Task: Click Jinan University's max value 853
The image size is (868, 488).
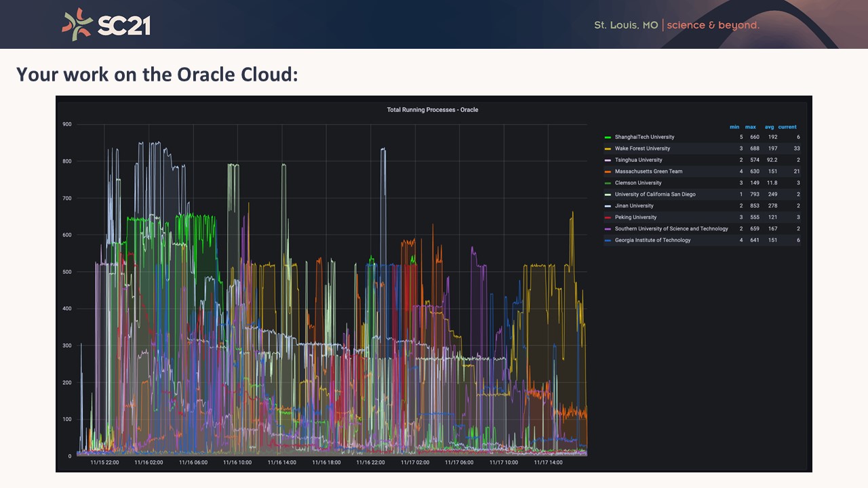Action: click(755, 206)
